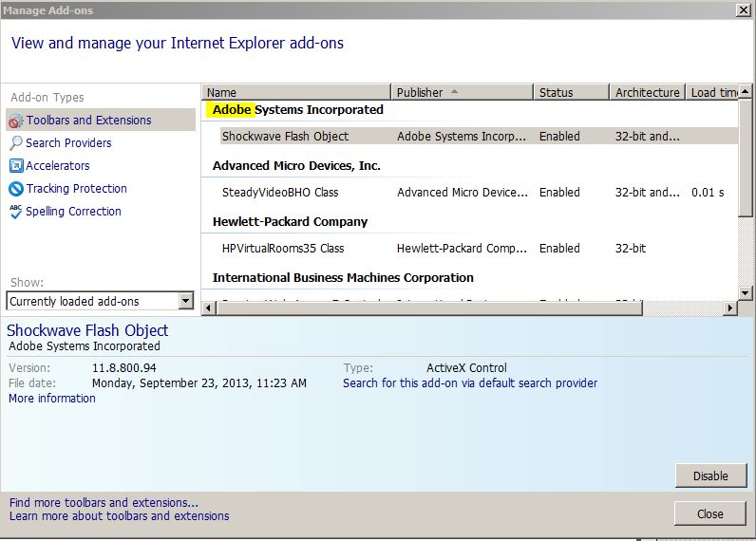Sort list by the Name column header
Image resolution: width=756 pixels, height=541 pixels.
(x=295, y=92)
